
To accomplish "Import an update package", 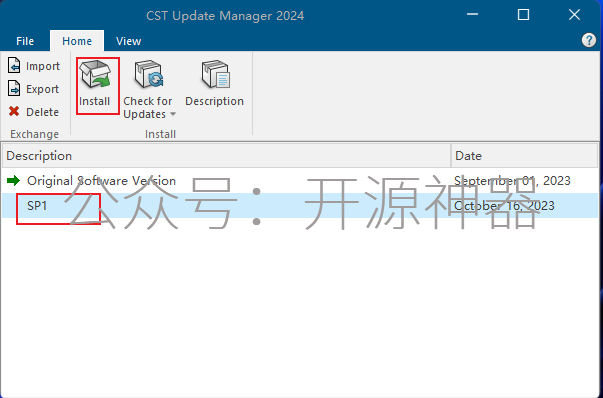I will 34,66.
